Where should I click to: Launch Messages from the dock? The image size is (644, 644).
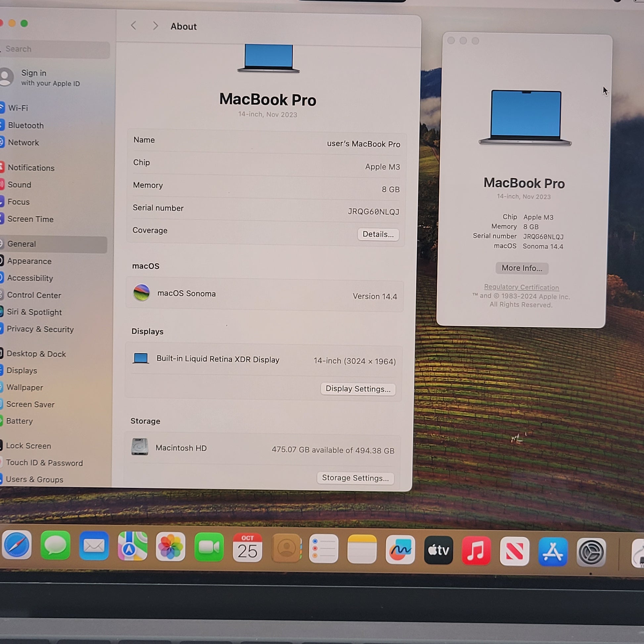[x=55, y=546]
